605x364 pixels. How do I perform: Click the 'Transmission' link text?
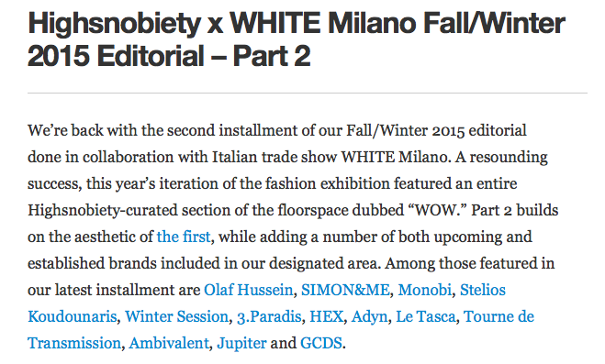(x=74, y=343)
